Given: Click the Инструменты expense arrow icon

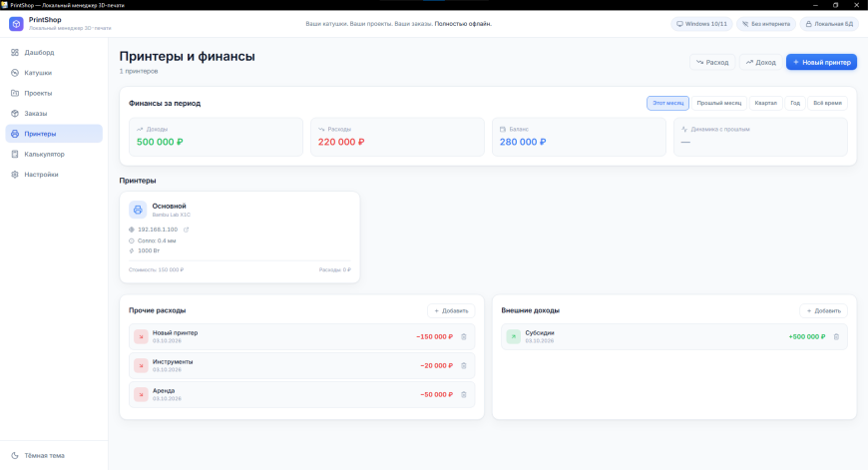Looking at the screenshot, I should click(141, 365).
